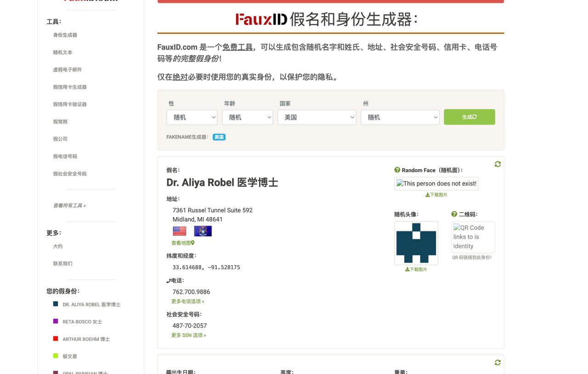This screenshot has height=374, width=588.
Task: Open the 性 dropdown
Action: coord(192,117)
